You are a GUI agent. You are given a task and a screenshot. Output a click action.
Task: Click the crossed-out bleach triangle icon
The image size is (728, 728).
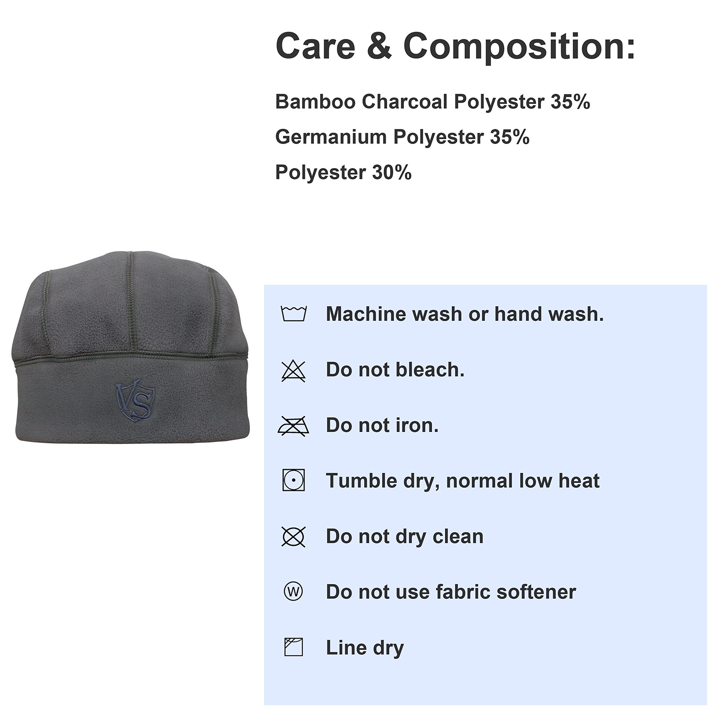293,371
